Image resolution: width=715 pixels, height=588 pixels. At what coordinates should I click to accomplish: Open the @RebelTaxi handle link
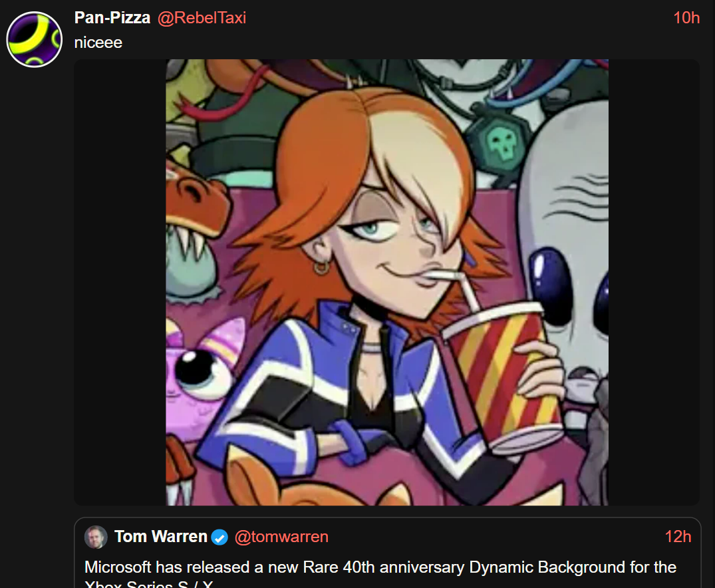pos(202,18)
